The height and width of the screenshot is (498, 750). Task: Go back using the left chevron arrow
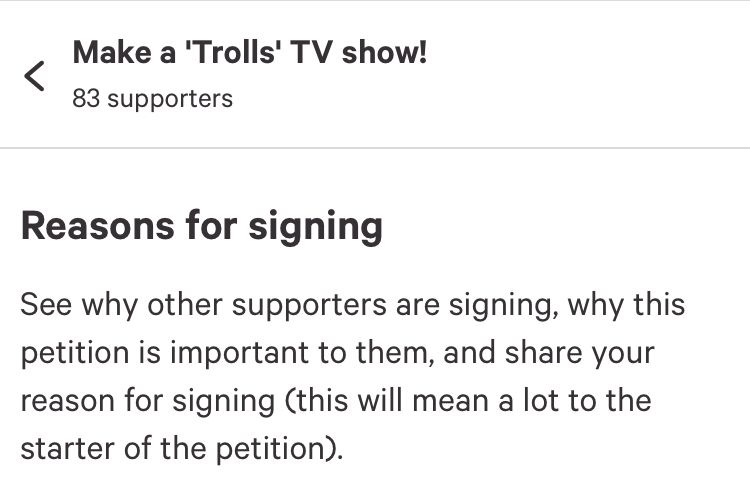[x=34, y=75]
